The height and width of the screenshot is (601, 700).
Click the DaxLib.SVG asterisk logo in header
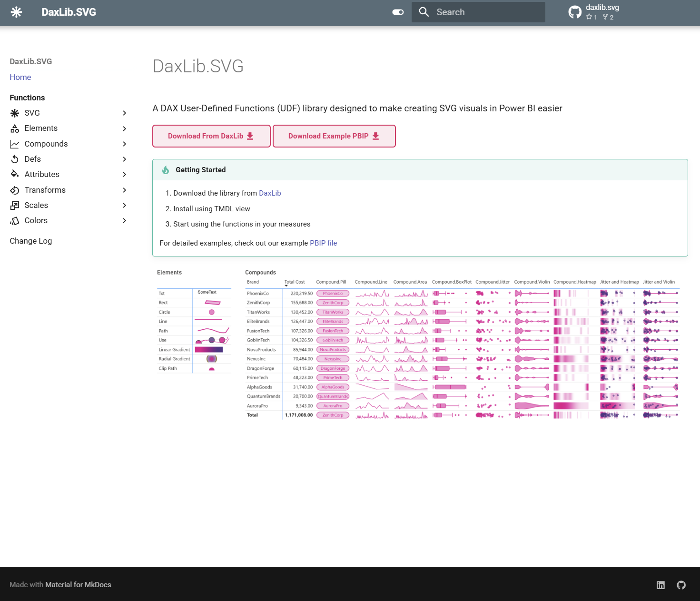tap(16, 12)
